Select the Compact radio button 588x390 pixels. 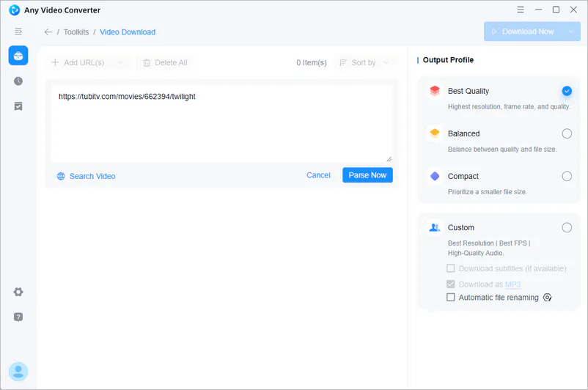567,176
